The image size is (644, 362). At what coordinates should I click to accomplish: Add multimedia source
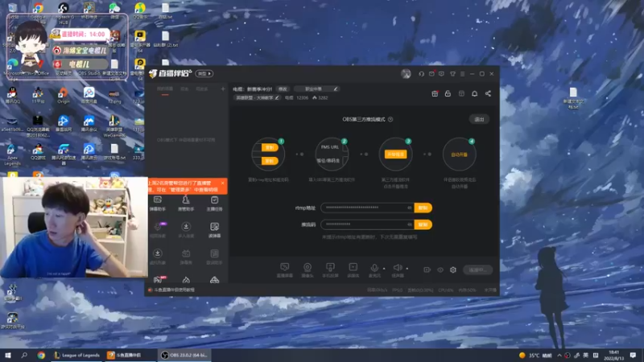click(353, 270)
